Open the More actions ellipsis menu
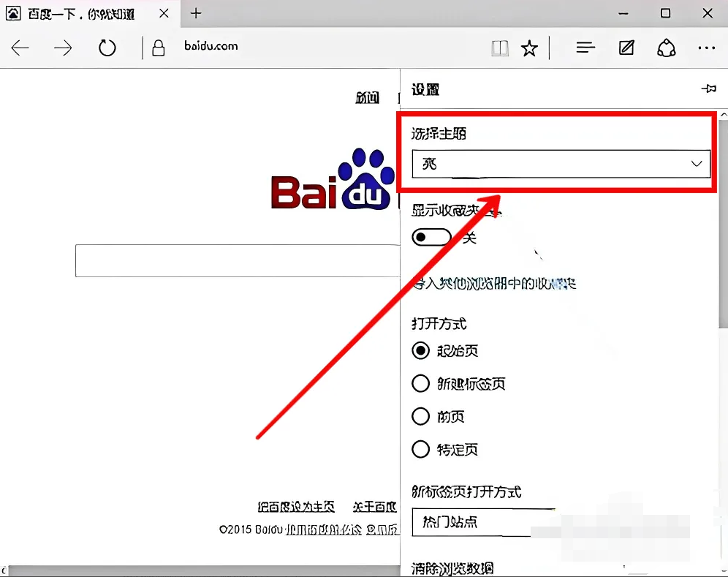Viewport: 728px width, 577px height. (707, 48)
